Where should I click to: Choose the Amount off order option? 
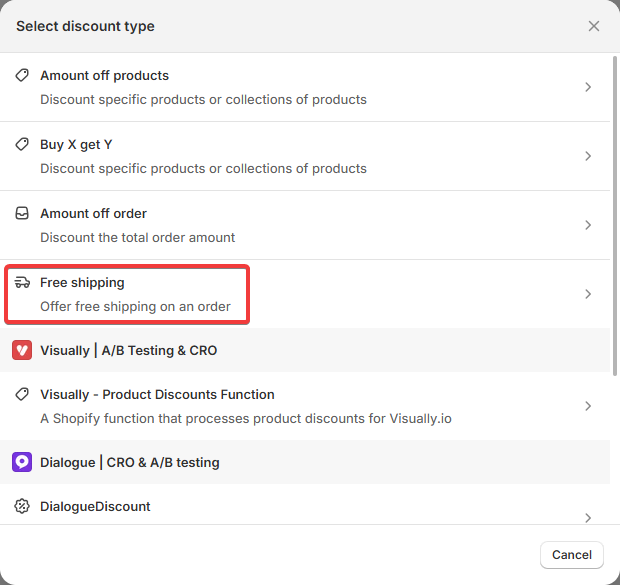pyautogui.click(x=305, y=225)
